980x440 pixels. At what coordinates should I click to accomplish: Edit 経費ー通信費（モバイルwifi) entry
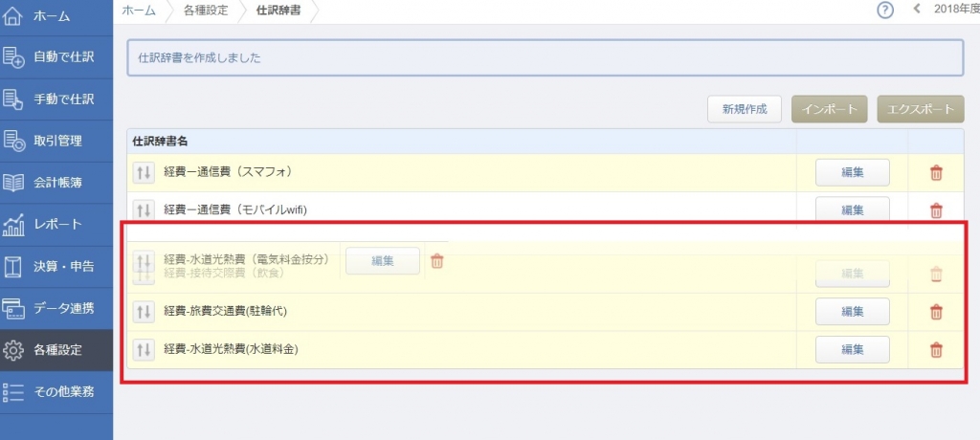[853, 209]
